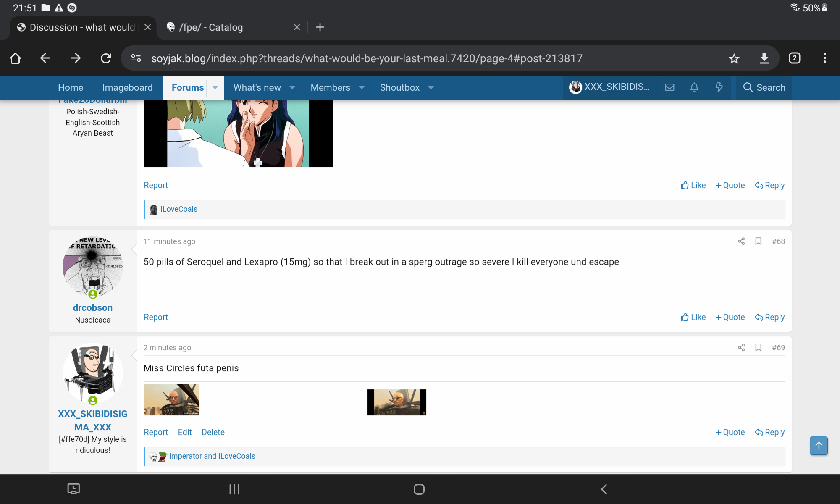
Task: Open the Home nav item
Action: 71,87
